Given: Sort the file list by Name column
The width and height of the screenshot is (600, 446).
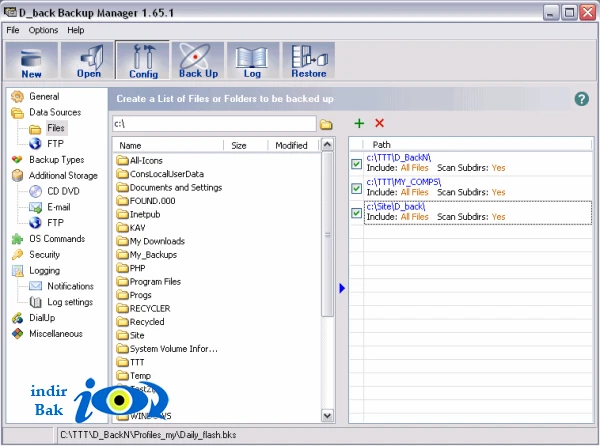Looking at the screenshot, I should click(x=168, y=145).
